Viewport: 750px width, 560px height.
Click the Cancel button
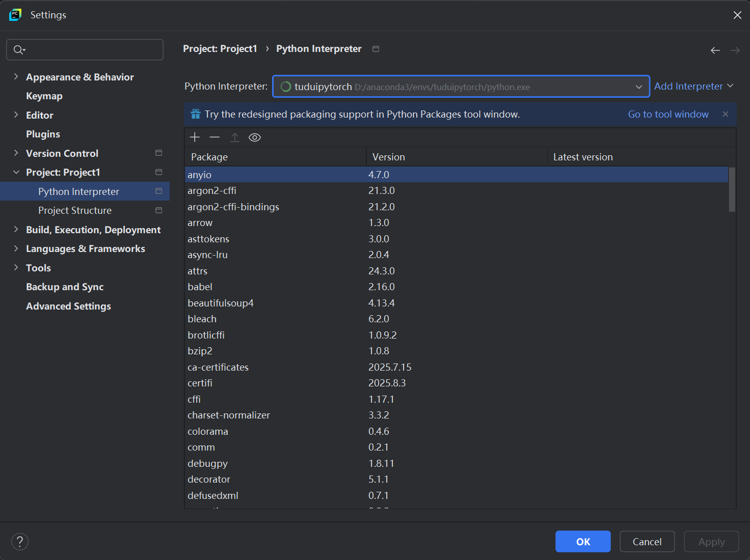[647, 542]
